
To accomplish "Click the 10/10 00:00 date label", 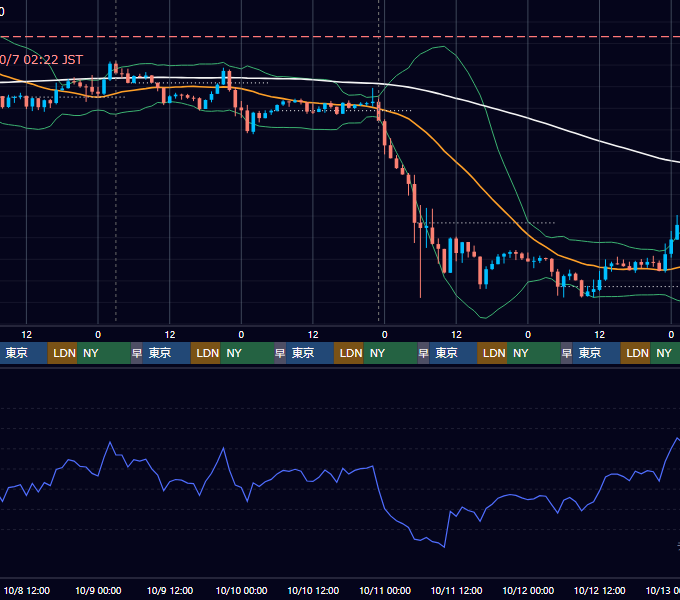I will 242,590.
